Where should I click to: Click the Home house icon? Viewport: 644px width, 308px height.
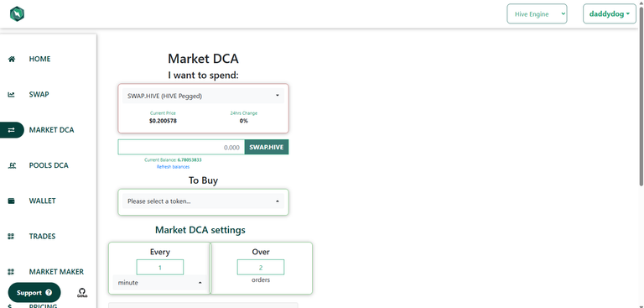pos(12,60)
